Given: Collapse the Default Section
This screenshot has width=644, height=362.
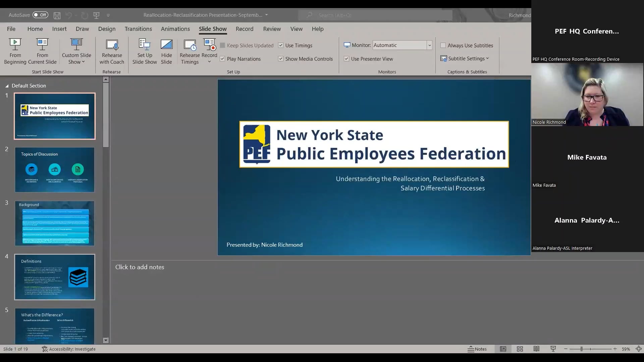Looking at the screenshot, I should pyautogui.click(x=7, y=86).
